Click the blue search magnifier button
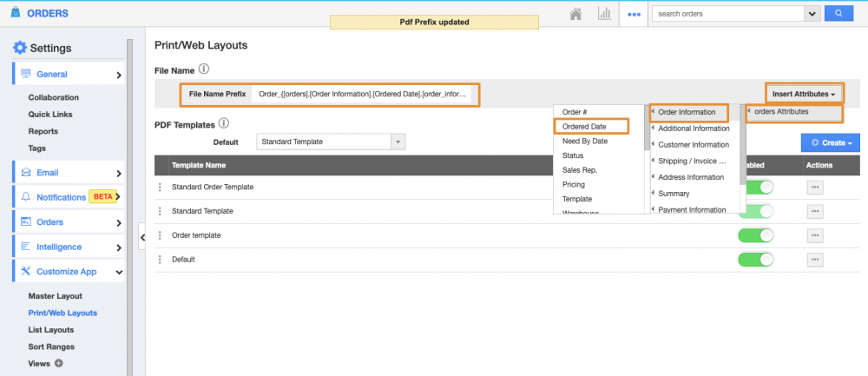This screenshot has width=868, height=376. click(x=838, y=14)
